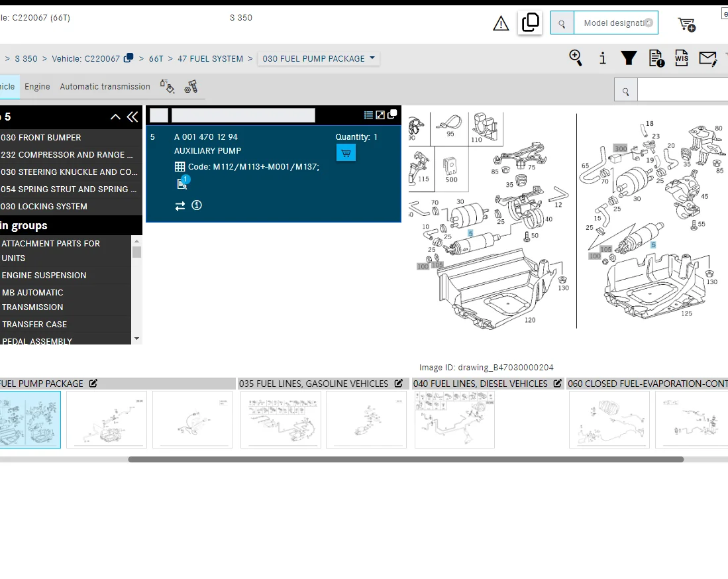Click the warning triangle icon
This screenshot has height=579, width=728.
pos(501,23)
